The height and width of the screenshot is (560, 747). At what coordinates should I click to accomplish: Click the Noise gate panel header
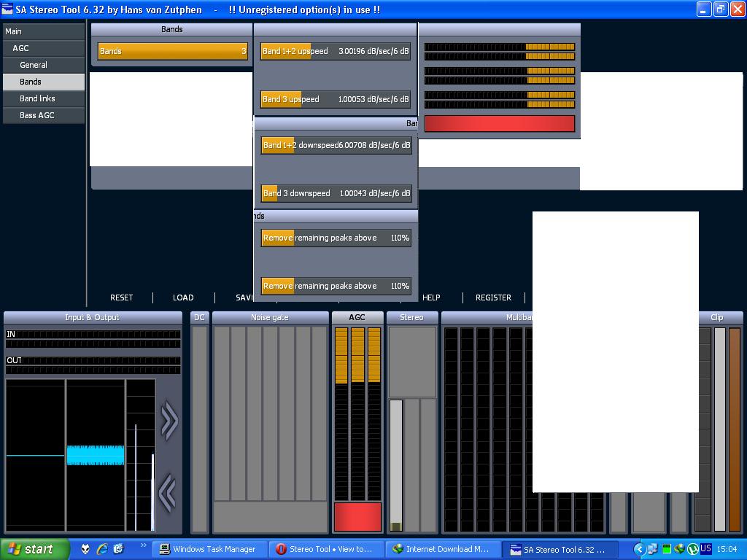270,317
